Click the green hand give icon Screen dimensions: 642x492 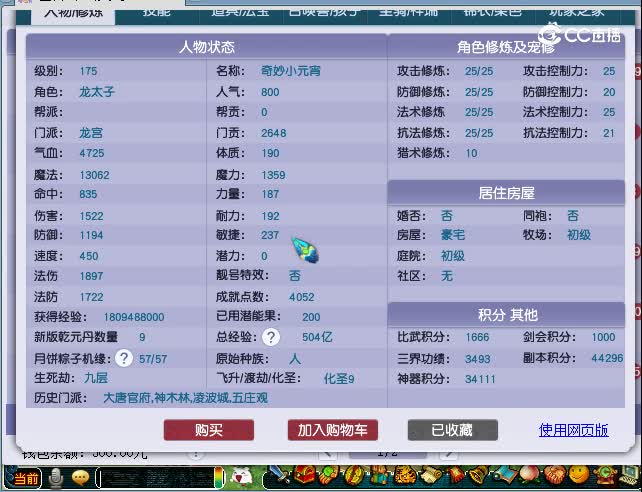tap(328, 475)
